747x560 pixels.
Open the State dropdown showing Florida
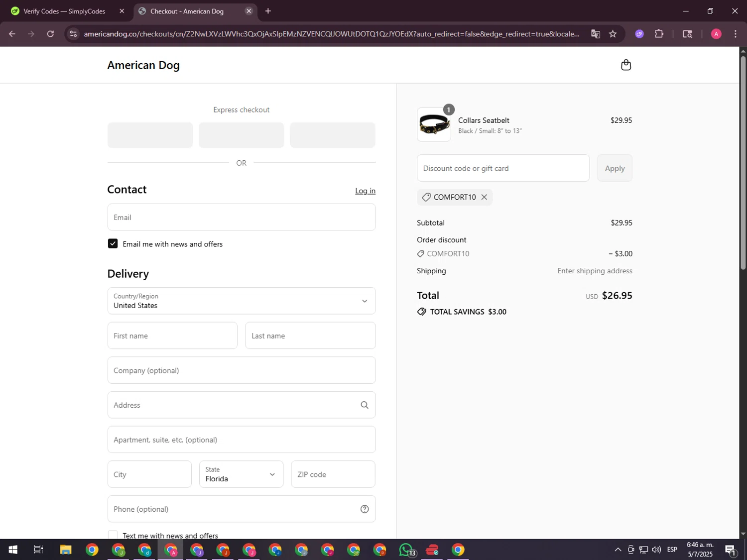pyautogui.click(x=241, y=474)
